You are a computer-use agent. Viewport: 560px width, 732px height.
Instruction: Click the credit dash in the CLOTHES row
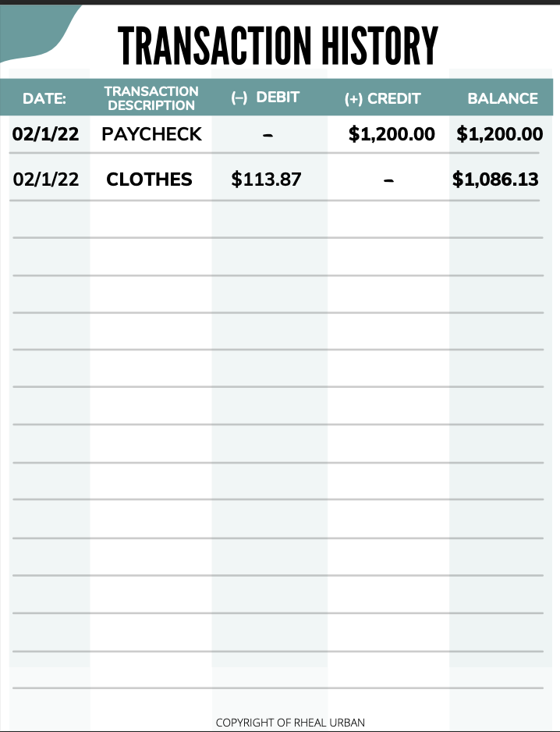[388, 180]
